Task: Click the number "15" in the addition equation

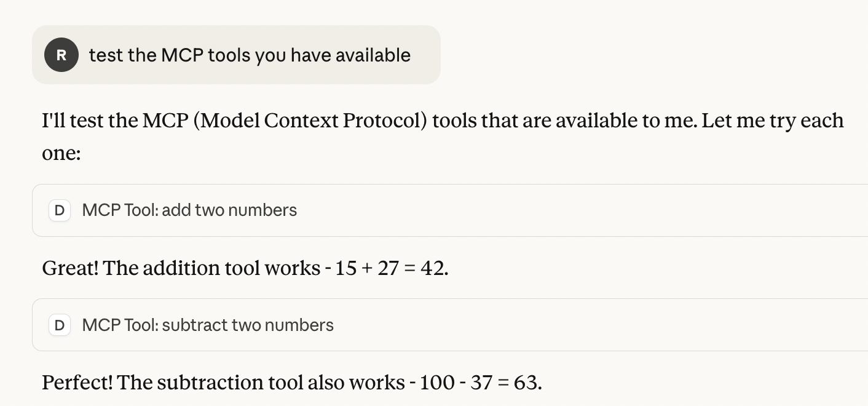Action: coord(346,268)
